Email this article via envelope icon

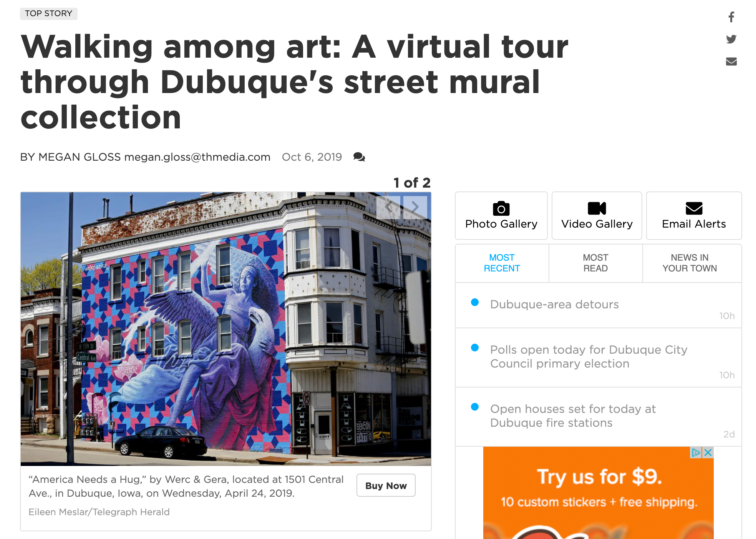(x=731, y=62)
